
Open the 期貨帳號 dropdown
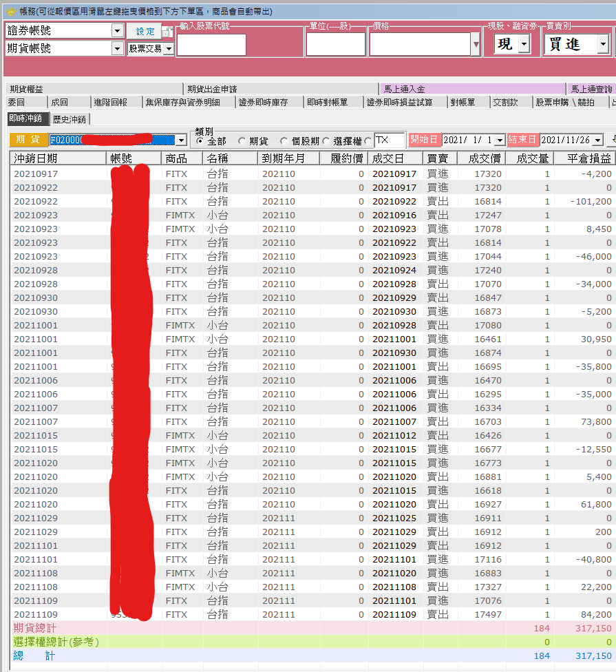tap(118, 48)
